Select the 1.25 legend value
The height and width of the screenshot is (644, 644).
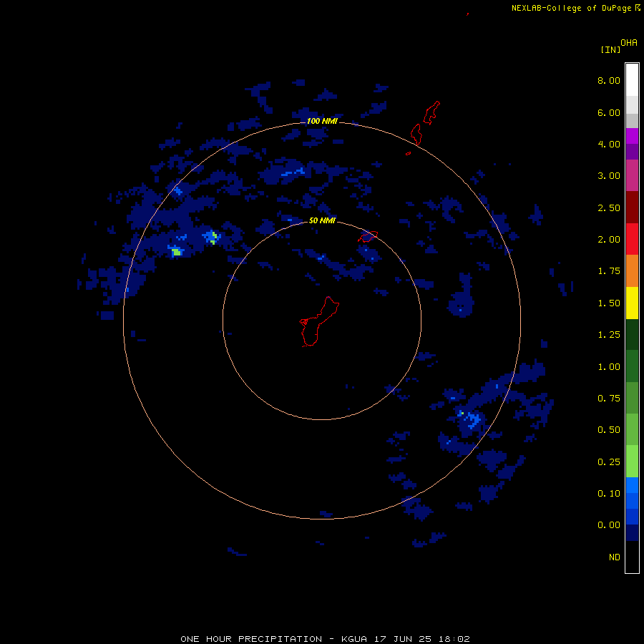(x=609, y=335)
